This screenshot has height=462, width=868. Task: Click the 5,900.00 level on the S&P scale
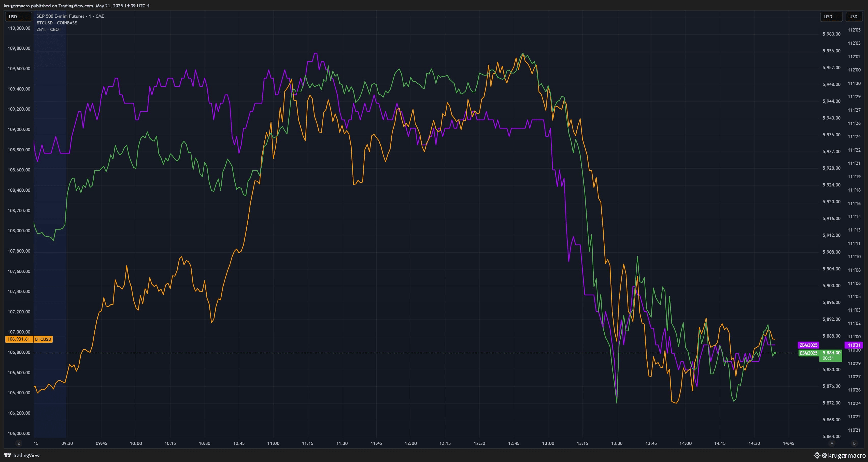[x=832, y=286]
